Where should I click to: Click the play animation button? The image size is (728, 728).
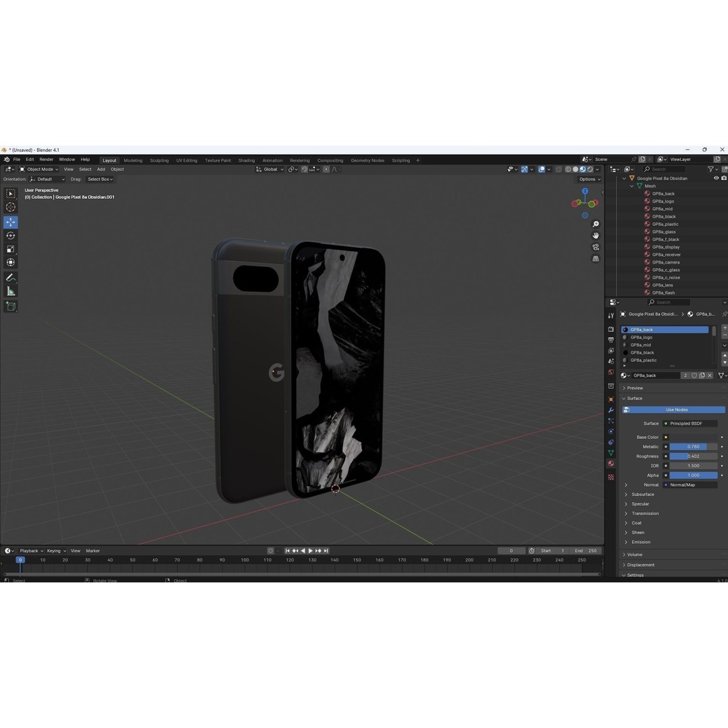tap(311, 551)
